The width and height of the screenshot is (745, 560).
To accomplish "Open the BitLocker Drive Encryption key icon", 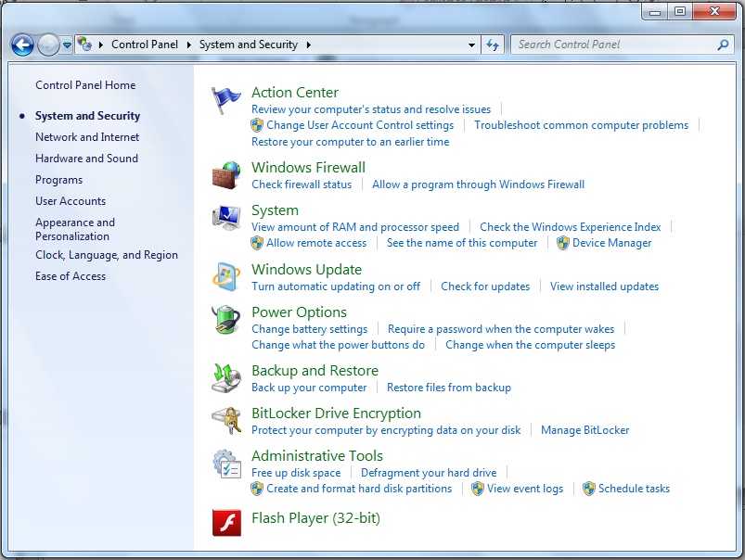I will coord(226,420).
